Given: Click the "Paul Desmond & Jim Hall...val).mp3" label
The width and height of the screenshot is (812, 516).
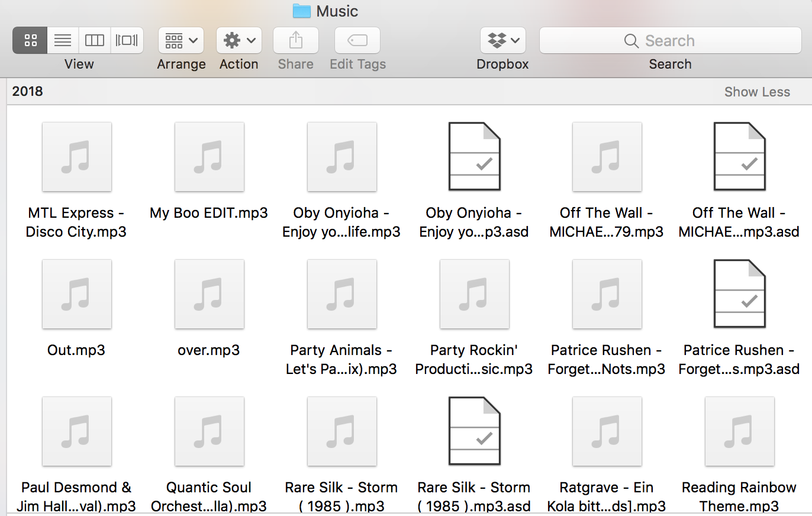Looking at the screenshot, I should pos(76,496).
